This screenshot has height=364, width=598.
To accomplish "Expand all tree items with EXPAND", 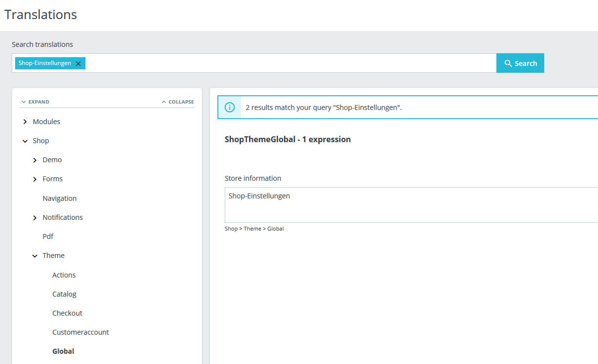I will point(35,102).
